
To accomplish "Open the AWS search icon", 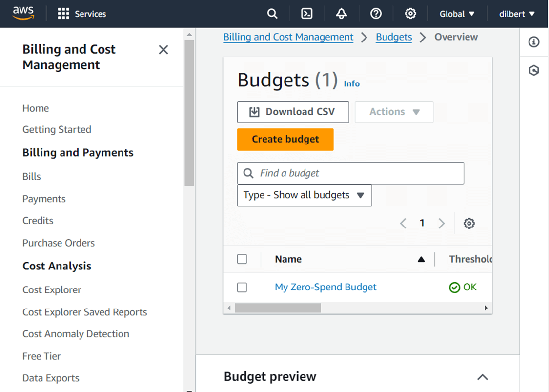I will click(272, 13).
